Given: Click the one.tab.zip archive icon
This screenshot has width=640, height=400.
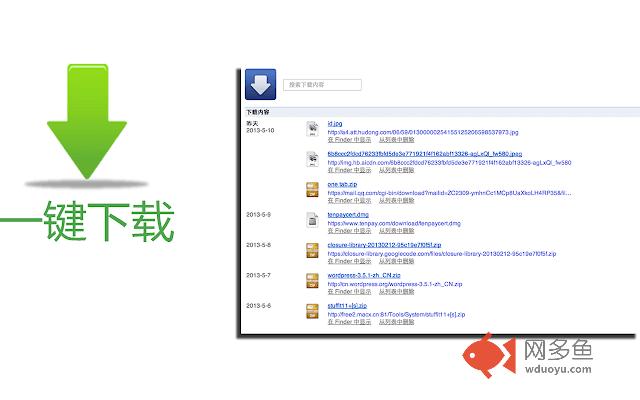Looking at the screenshot, I should pyautogui.click(x=313, y=189).
